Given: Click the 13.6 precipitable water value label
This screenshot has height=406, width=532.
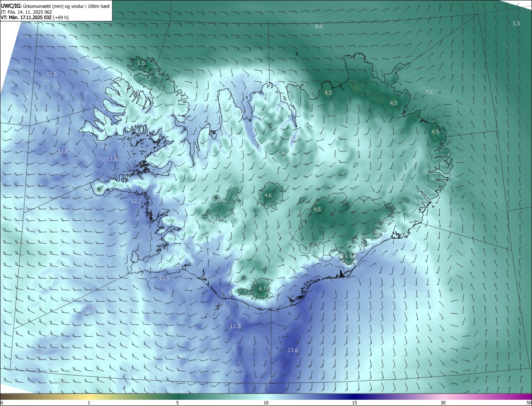Looking at the screenshot, I should click(293, 350).
